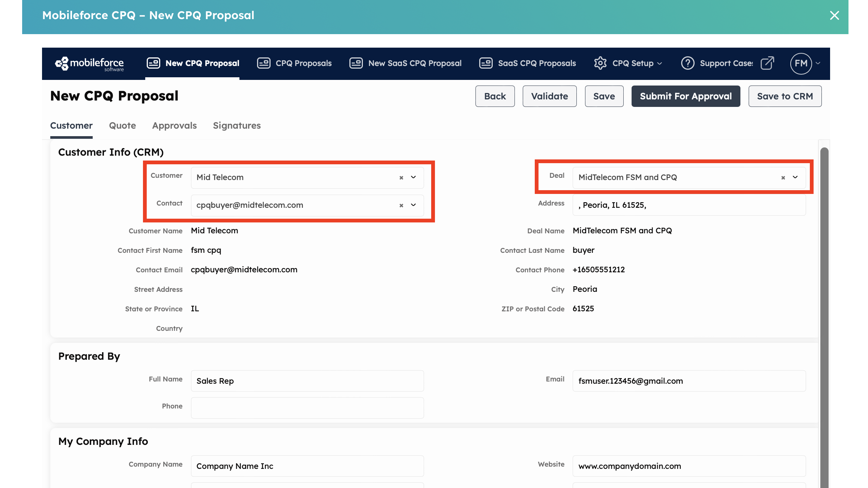Open the Mid Telecom customer combo box
Viewport: 868px width, 488px height.
click(x=307, y=177)
